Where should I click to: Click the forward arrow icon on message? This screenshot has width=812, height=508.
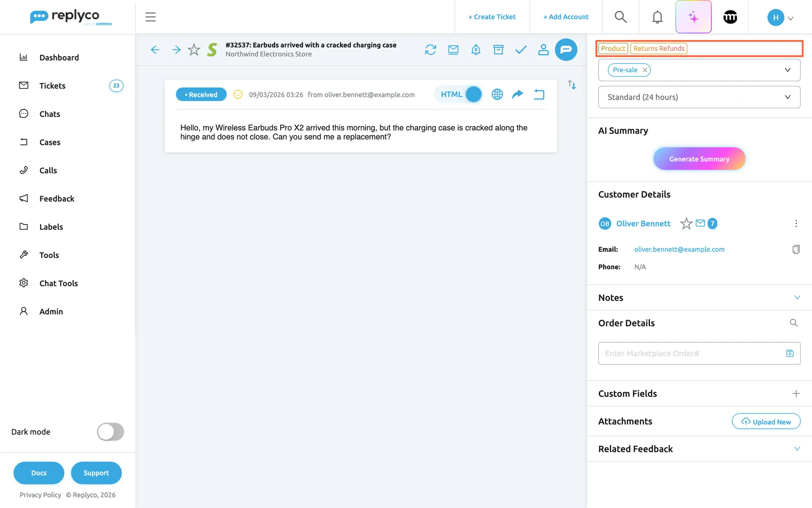point(517,94)
